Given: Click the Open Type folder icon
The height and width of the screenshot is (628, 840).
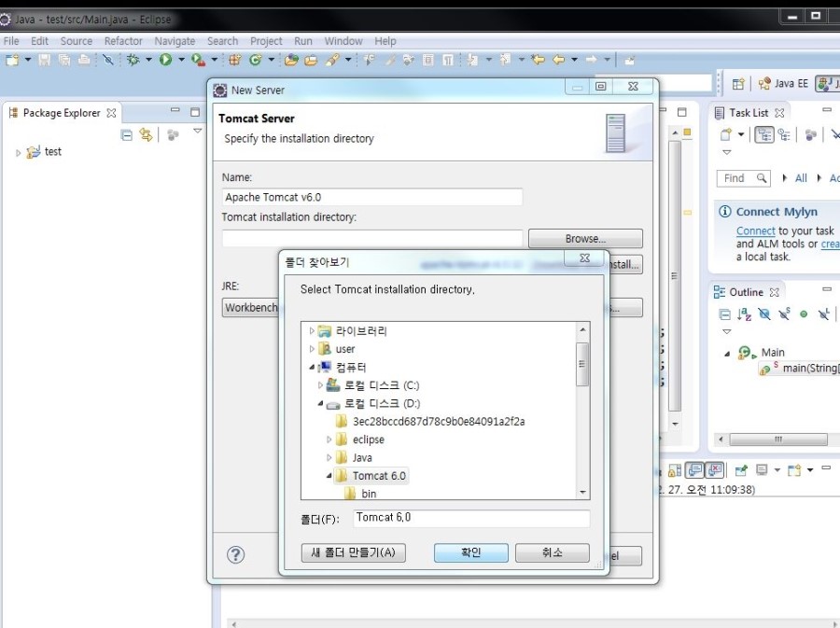Looking at the screenshot, I should (291, 60).
